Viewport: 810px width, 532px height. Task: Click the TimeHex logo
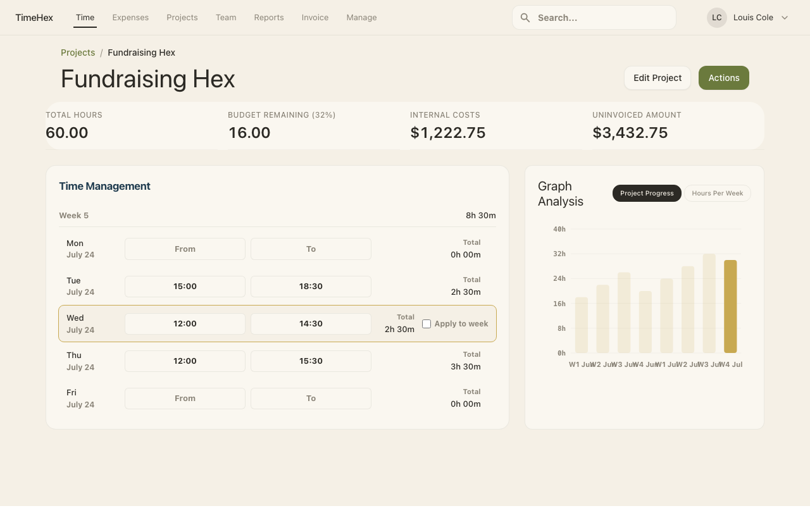click(x=34, y=18)
